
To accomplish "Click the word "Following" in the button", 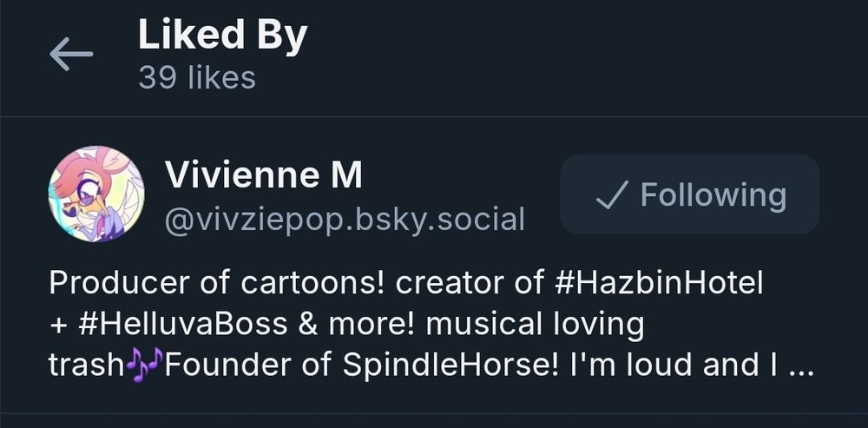I will point(713,194).
